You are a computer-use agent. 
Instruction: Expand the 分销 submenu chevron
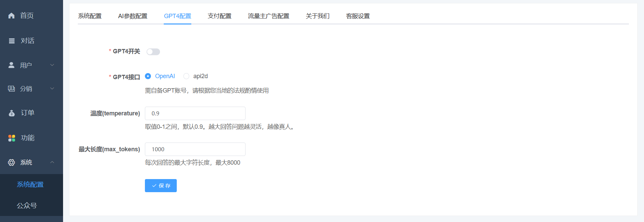click(52, 89)
